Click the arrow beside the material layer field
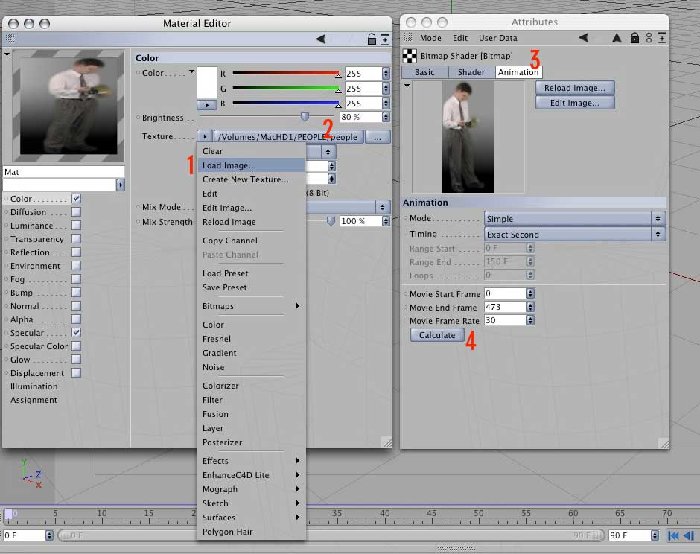The width and height of the screenshot is (700, 554). pos(120,184)
